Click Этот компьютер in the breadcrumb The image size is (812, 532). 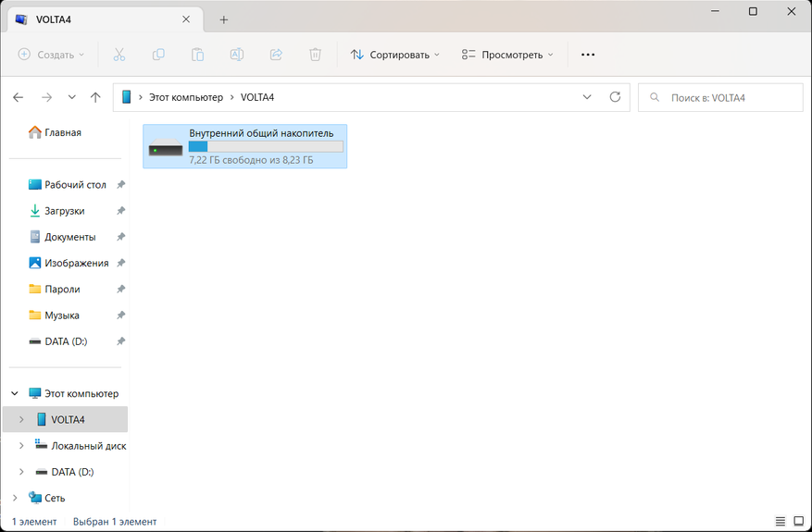186,97
